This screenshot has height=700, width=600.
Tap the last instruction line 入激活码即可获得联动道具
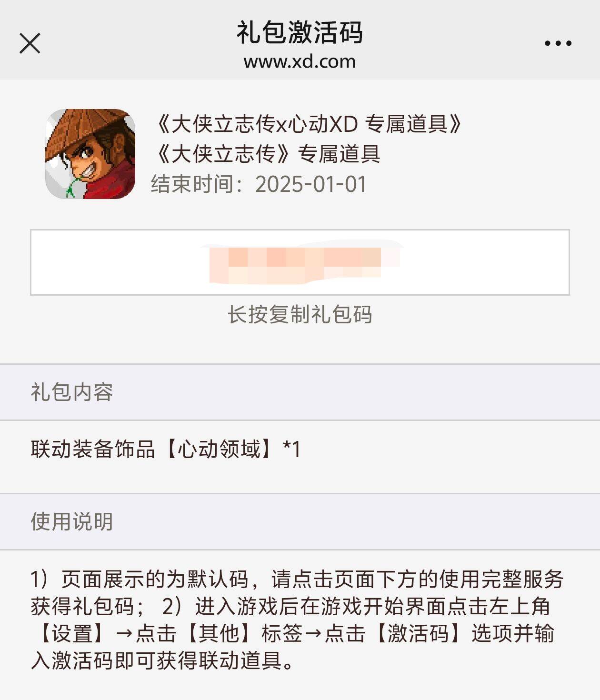click(163, 660)
